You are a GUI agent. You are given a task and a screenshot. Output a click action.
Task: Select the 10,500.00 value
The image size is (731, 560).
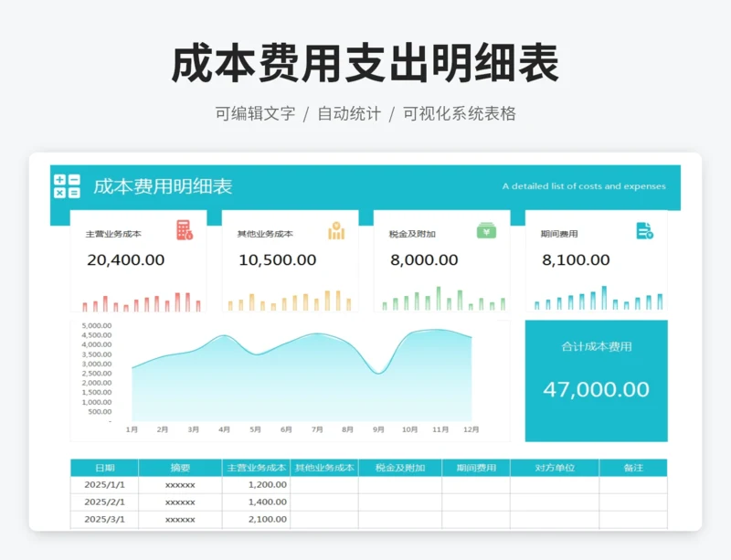tap(278, 259)
